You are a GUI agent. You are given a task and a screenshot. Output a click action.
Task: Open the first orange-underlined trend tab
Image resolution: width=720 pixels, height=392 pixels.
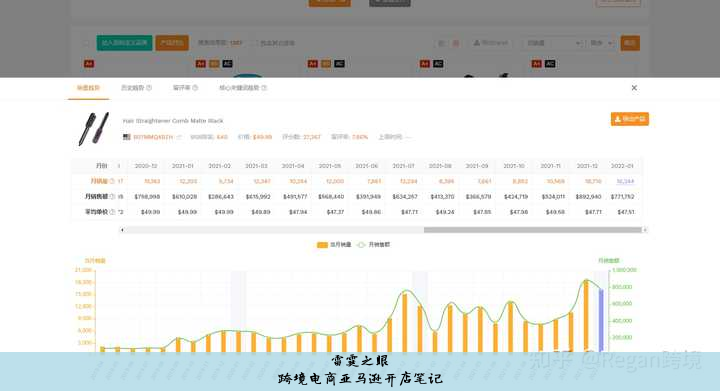[88, 88]
